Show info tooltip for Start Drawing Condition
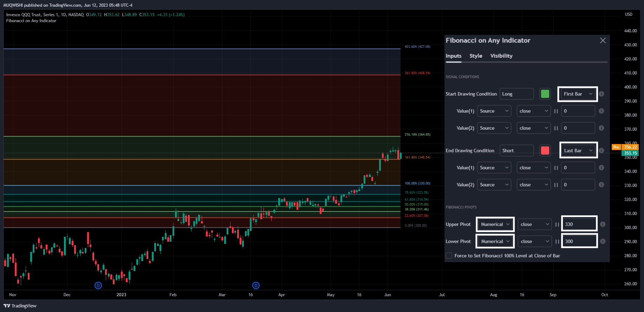This screenshot has width=644, height=312. [601, 94]
